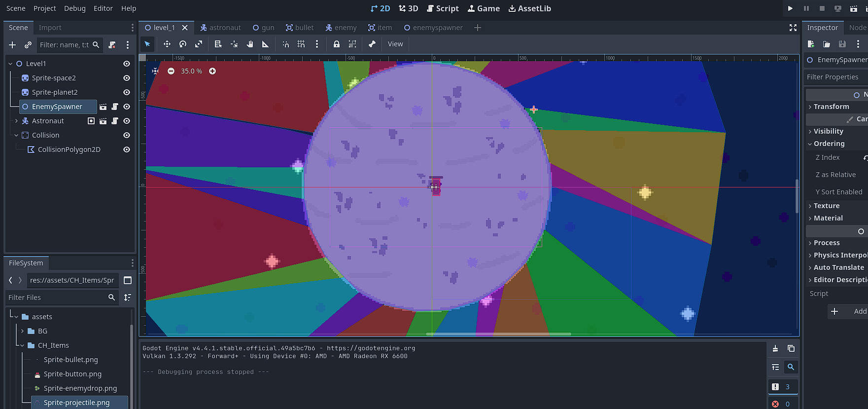Collapse the Ordering section
Screen dimensions: 868x409
point(829,144)
